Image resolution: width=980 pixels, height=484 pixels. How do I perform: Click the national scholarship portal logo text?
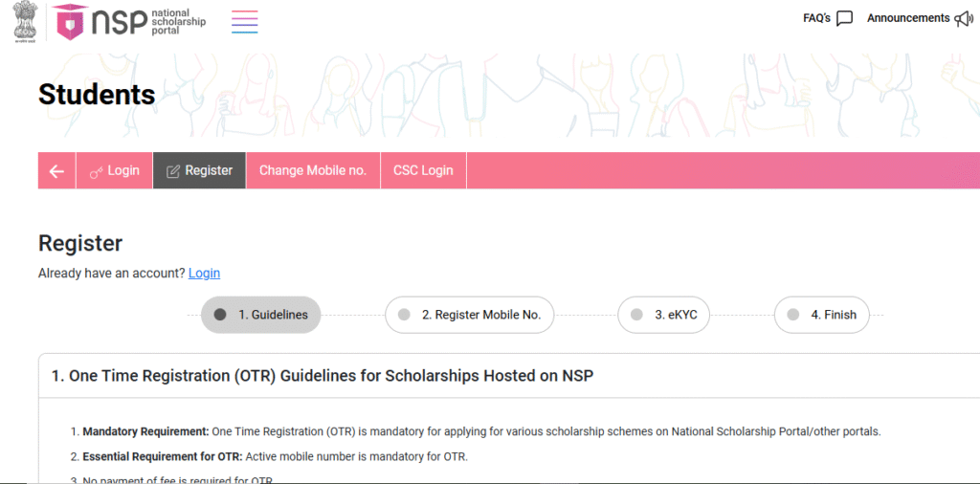(178, 21)
